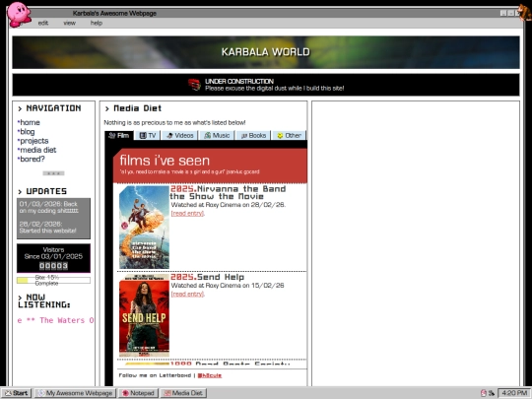Open the media diet navigation link
532x399 pixels.
coord(38,150)
